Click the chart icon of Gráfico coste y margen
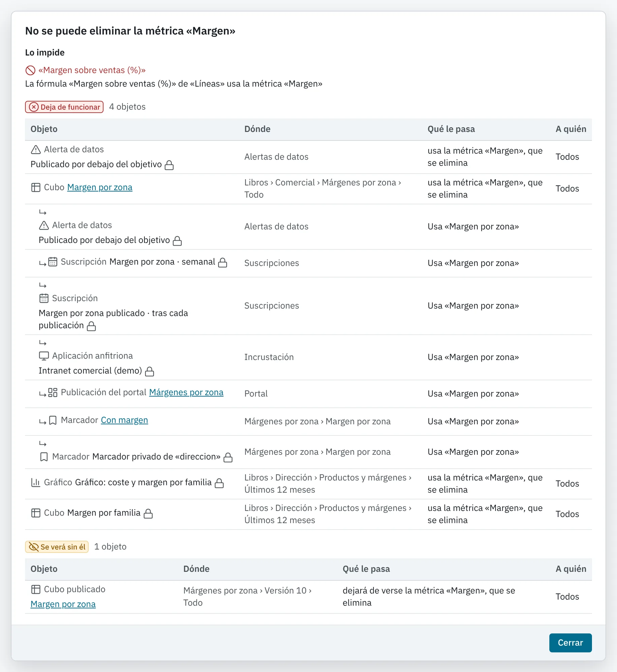617x672 pixels. pyautogui.click(x=36, y=483)
